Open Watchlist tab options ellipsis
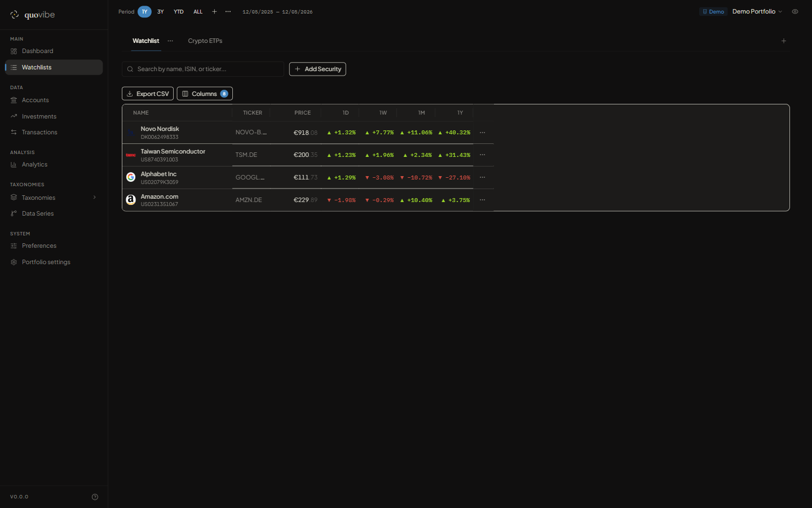The image size is (812, 508). click(x=170, y=41)
